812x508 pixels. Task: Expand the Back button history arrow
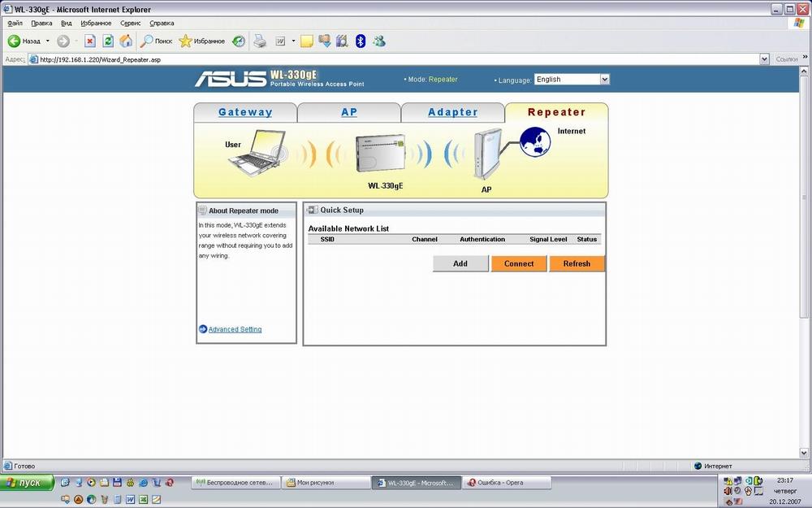tap(47, 41)
